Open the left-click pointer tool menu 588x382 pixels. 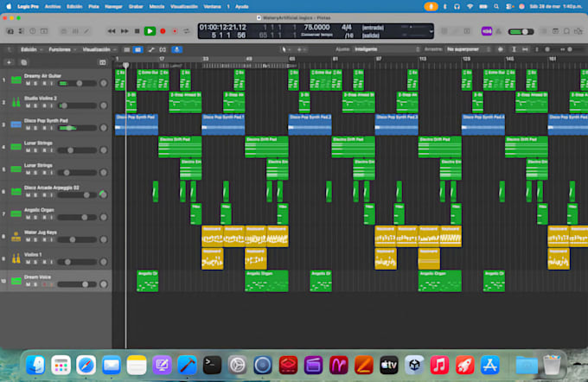tap(284, 49)
